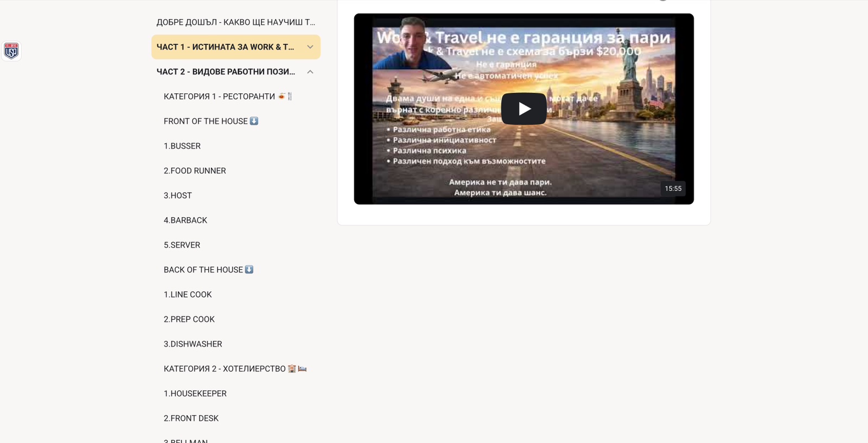The height and width of the screenshot is (443, 868).
Task: Play the Work & Travel video
Action: point(524,109)
